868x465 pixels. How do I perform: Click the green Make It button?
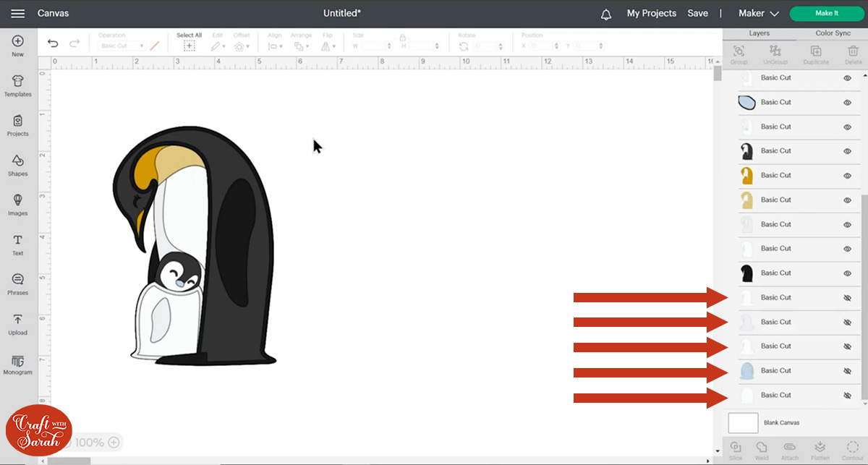(826, 13)
